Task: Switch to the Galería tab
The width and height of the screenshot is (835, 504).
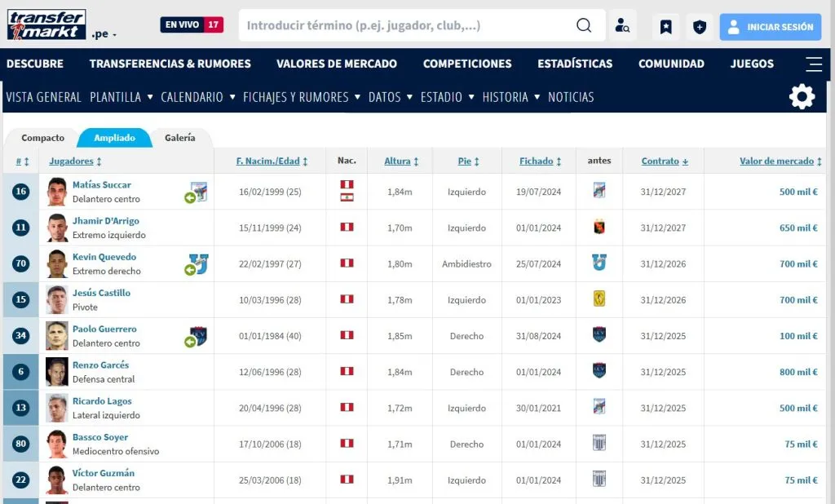Action: pyautogui.click(x=179, y=138)
